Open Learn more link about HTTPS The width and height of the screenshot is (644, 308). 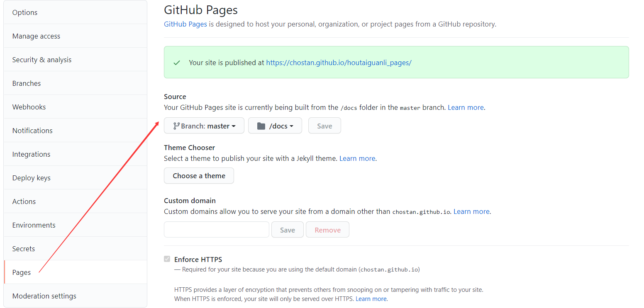click(x=371, y=298)
